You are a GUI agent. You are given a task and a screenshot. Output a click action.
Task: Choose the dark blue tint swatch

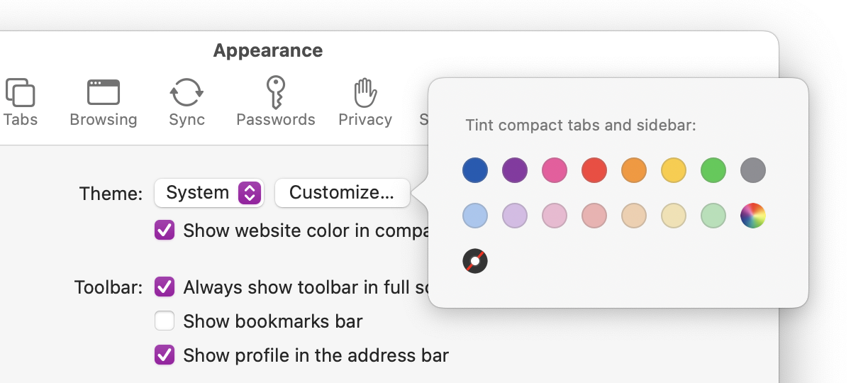coord(475,170)
